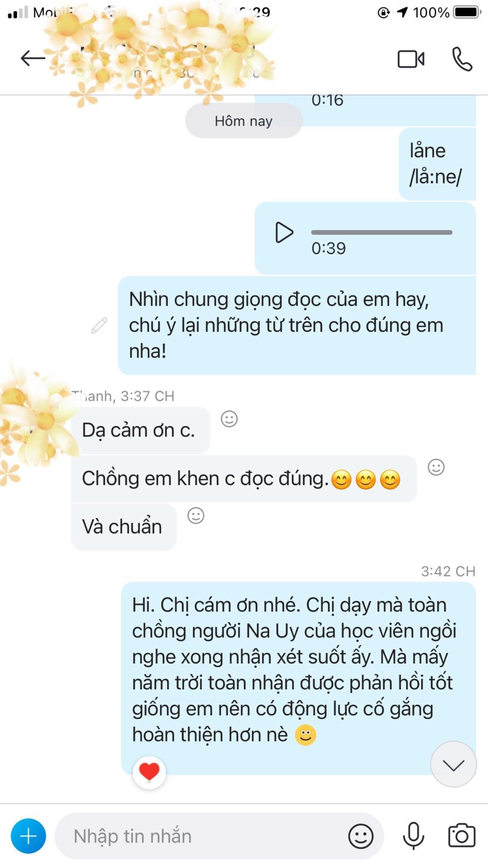The image size is (488, 868).
Task: Go back with the left arrow
Action: point(33,58)
